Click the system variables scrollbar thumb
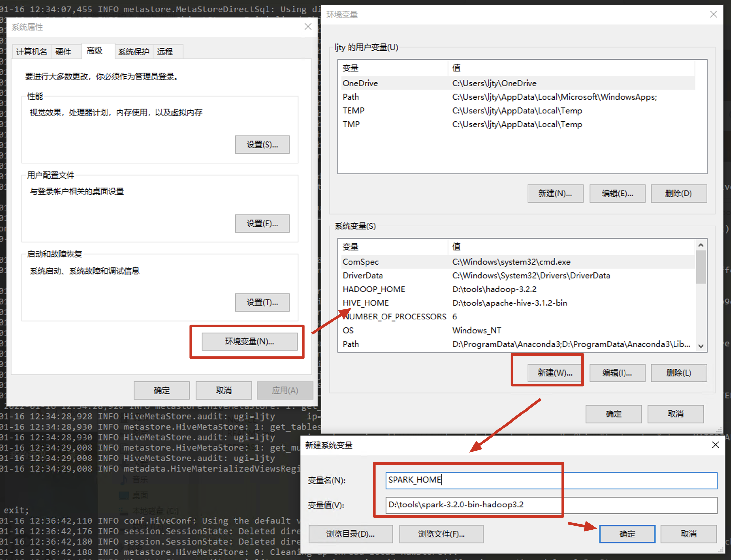This screenshot has width=731, height=560. pyautogui.click(x=701, y=267)
